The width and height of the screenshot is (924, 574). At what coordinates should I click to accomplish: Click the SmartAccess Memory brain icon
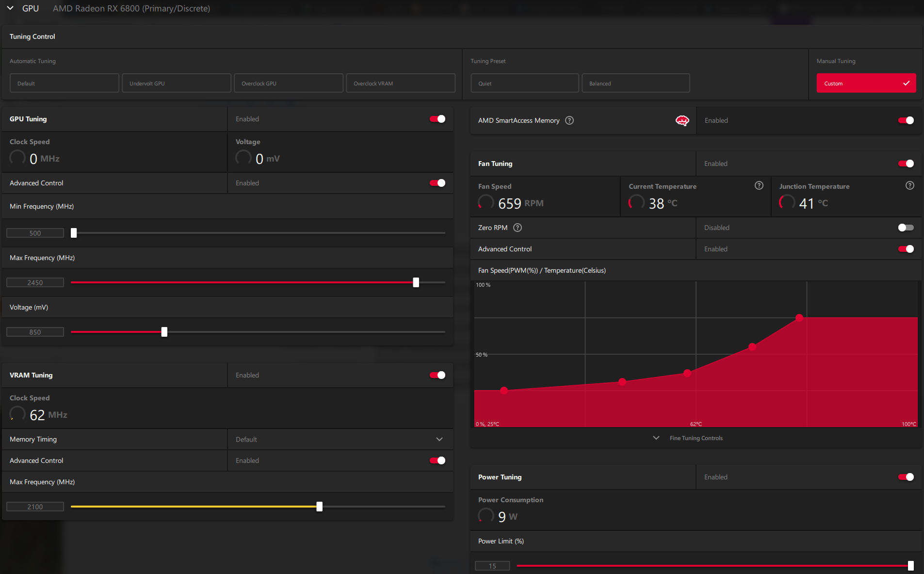682,120
